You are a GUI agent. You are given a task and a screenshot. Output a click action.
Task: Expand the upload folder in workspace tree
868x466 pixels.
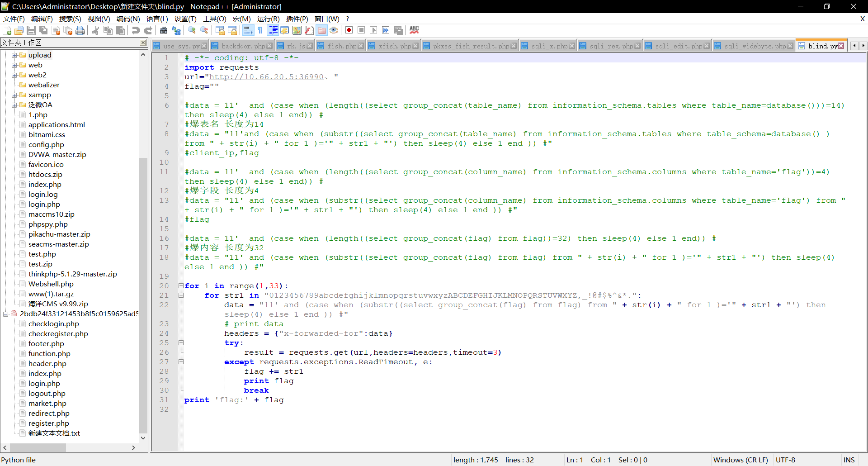click(14, 55)
